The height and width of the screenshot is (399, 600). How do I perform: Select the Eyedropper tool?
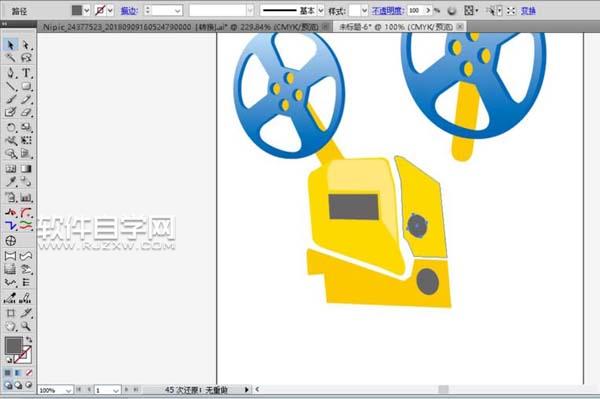[10, 182]
